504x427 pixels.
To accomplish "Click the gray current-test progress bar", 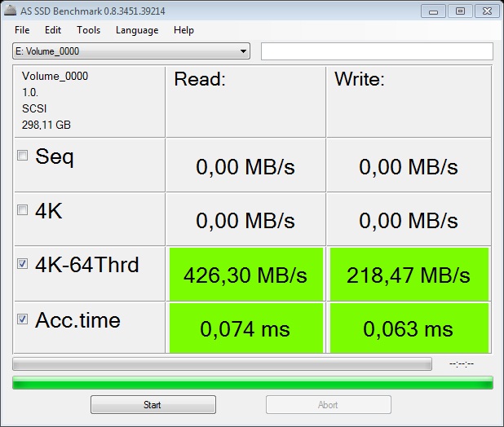I will point(222,364).
